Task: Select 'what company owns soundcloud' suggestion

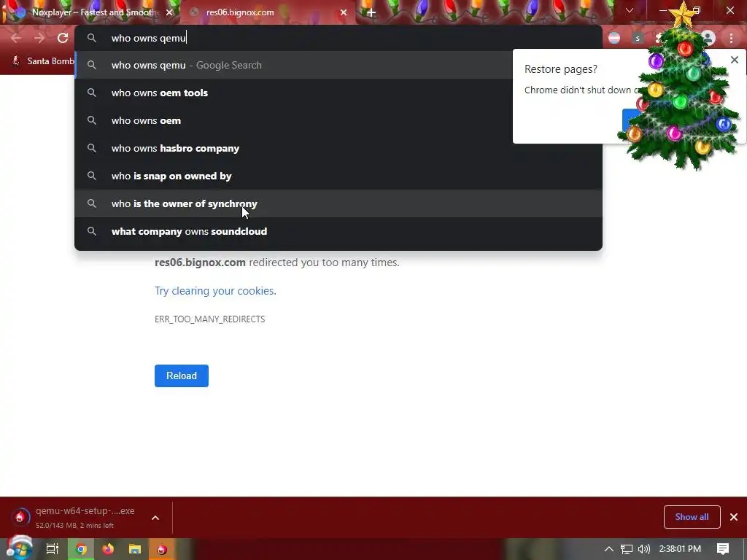Action: [338, 231]
